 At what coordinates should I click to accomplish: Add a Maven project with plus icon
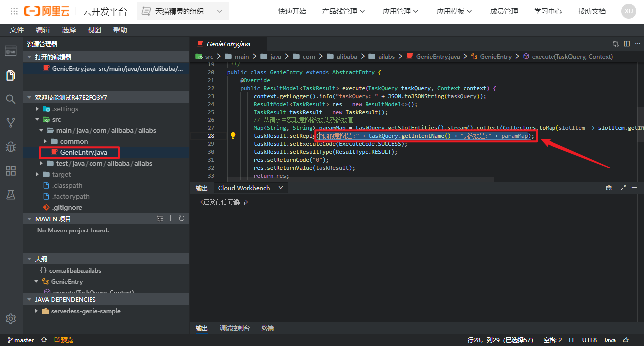171,219
